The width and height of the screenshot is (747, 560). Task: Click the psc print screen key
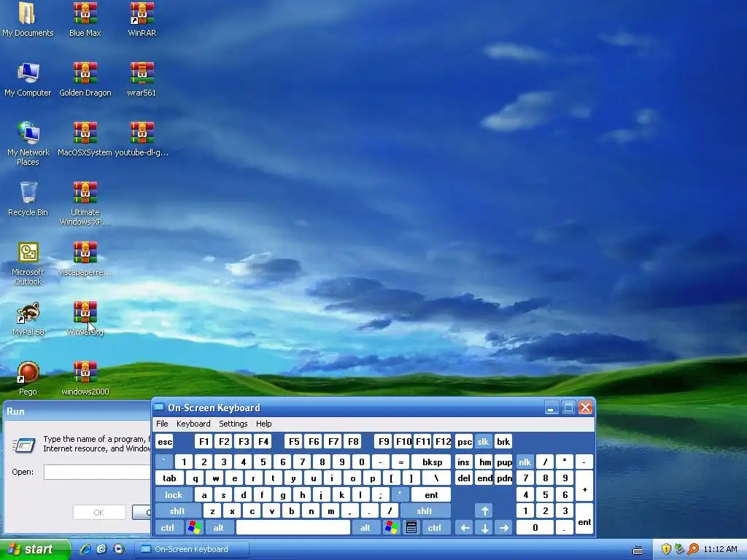pos(465,441)
